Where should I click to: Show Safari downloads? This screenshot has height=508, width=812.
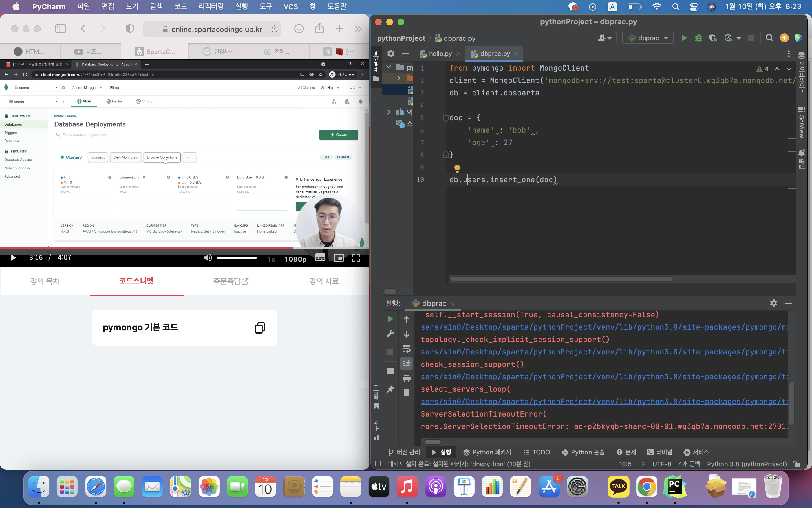click(x=299, y=29)
